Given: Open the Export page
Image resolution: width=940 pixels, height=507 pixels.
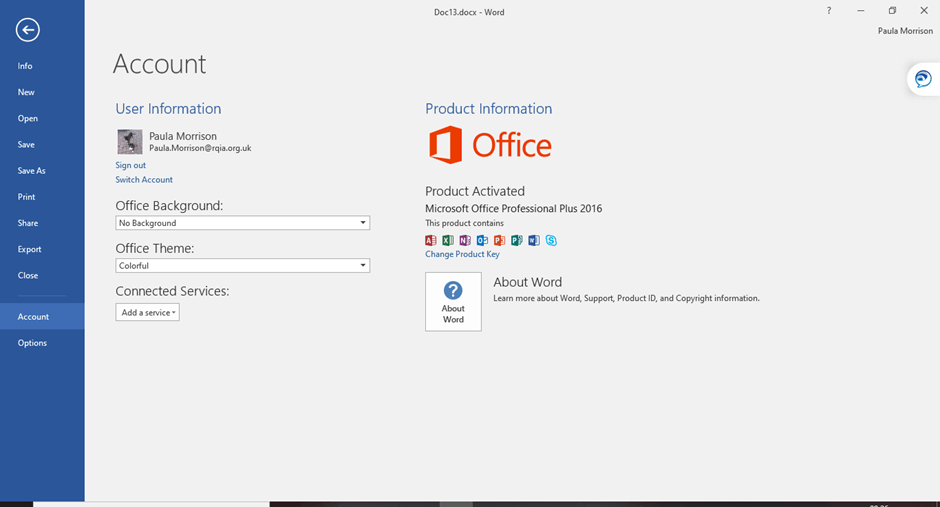Looking at the screenshot, I should point(42,249).
